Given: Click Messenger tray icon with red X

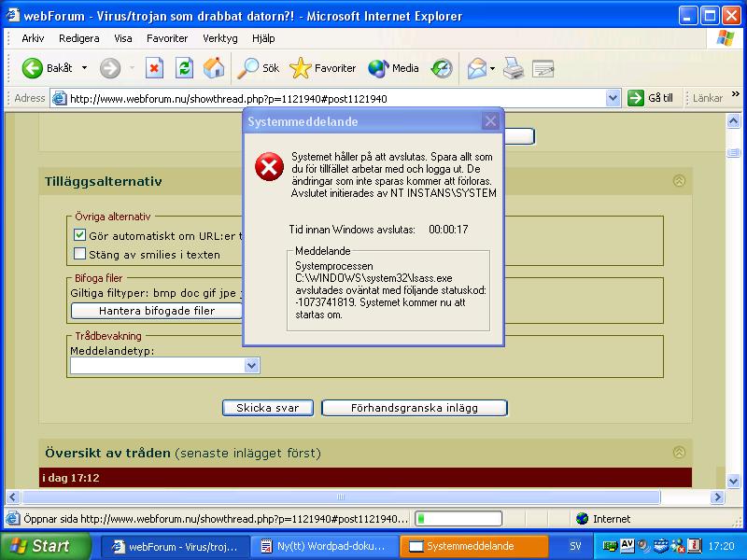Looking at the screenshot, I should pos(678,546).
